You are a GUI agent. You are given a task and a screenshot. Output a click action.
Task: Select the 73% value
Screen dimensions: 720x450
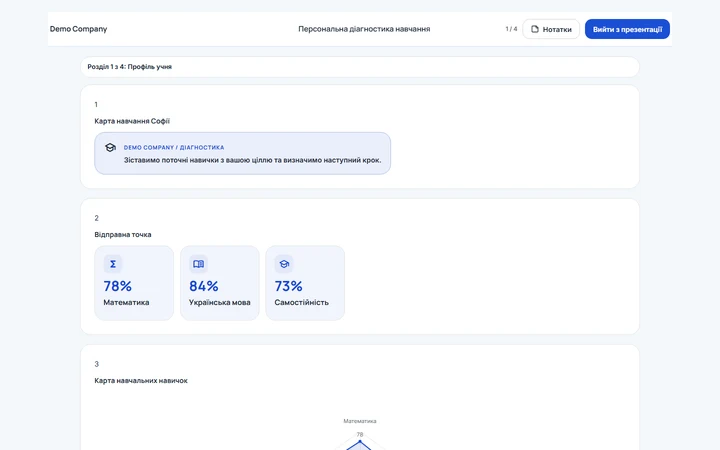(288, 286)
